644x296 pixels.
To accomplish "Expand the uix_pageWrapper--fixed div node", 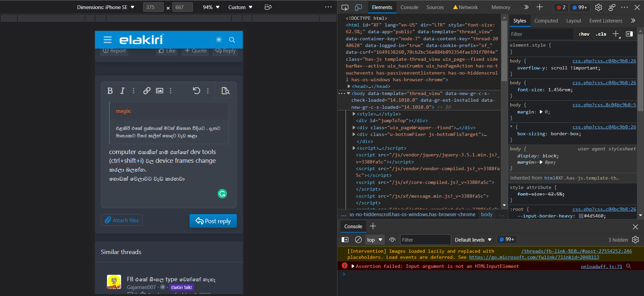I will point(354,128).
